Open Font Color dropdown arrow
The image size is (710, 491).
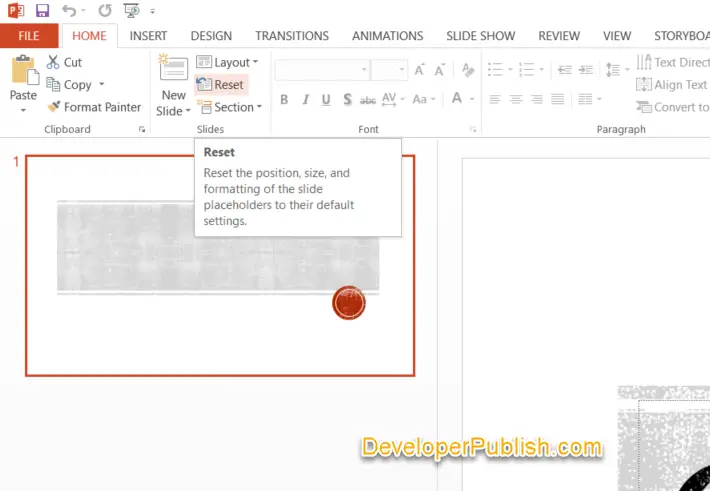[x=472, y=99]
